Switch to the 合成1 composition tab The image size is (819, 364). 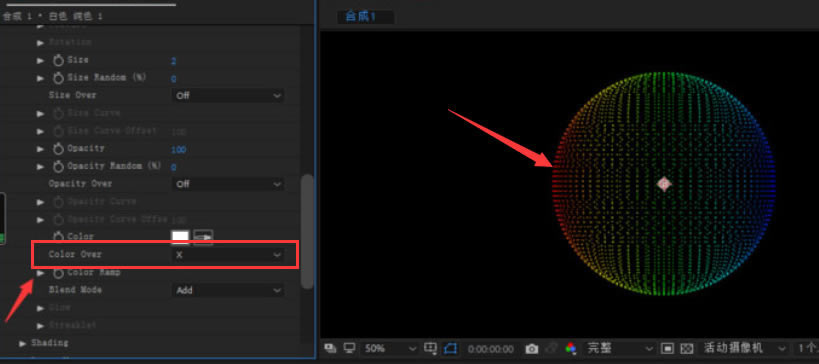coord(361,17)
